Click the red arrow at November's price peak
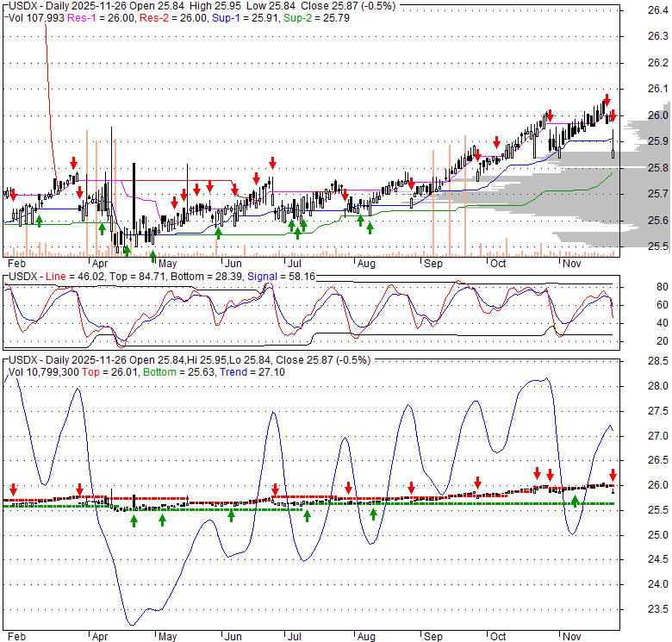The width and height of the screenshot is (672, 642). [x=606, y=99]
